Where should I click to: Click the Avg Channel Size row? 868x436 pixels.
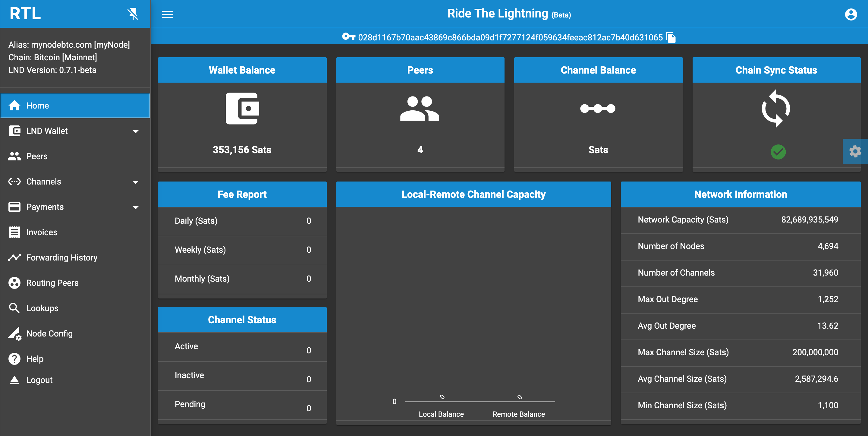740,379
